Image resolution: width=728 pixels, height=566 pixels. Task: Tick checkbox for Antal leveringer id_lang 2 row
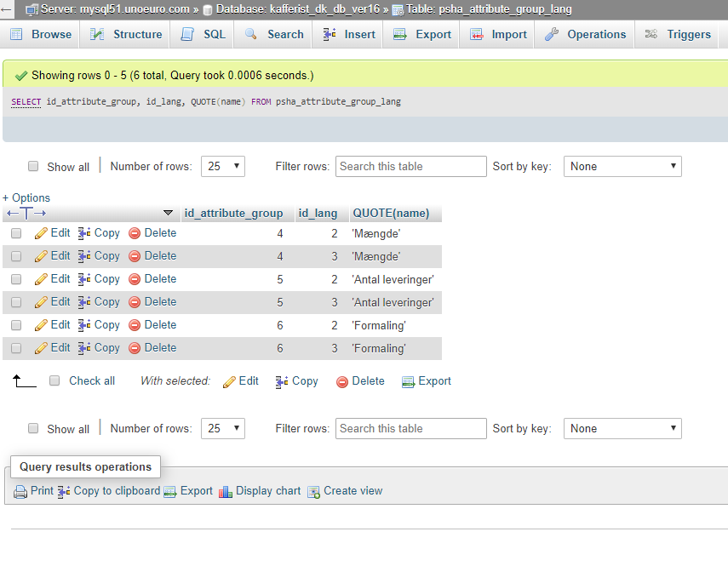pos(16,279)
